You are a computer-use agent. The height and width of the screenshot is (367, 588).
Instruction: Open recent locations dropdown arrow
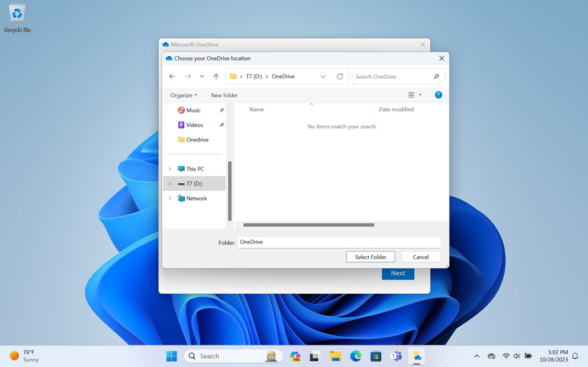(x=202, y=77)
